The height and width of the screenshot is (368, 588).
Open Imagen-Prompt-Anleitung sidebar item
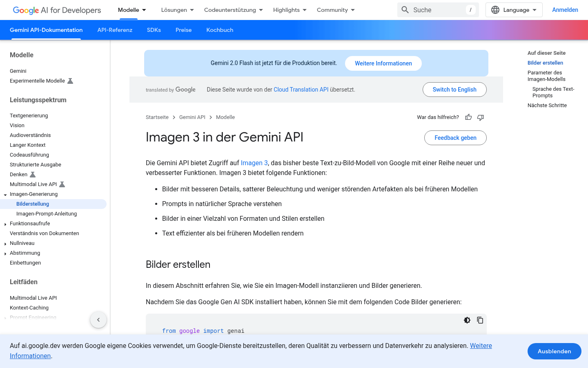[x=47, y=214]
